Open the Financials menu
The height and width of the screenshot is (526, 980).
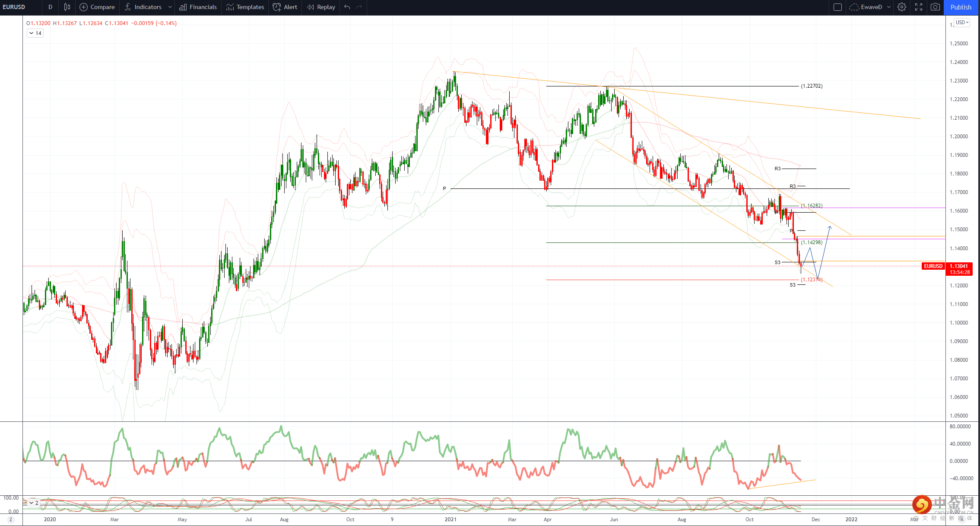[198, 7]
